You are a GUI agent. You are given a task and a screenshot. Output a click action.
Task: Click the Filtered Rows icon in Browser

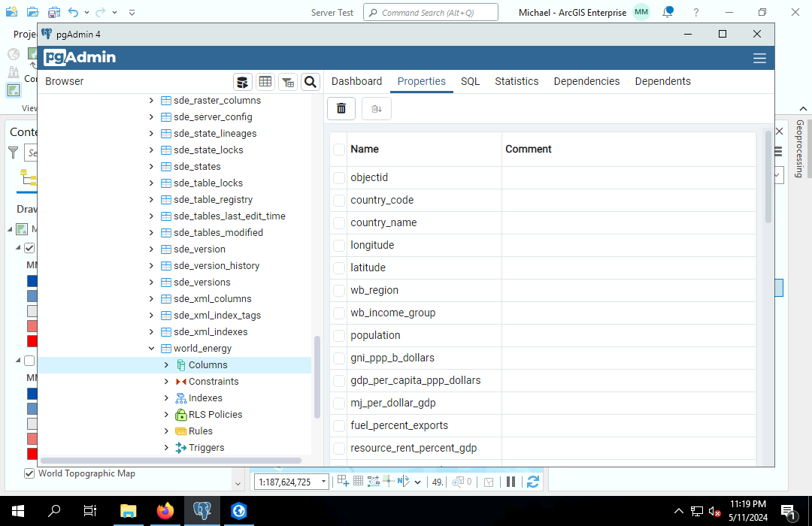[288, 82]
